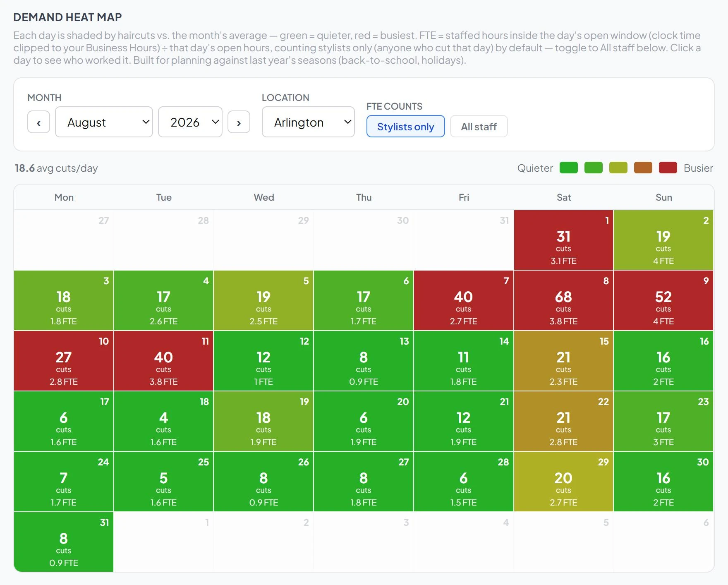The height and width of the screenshot is (585, 728).
Task: Click the red Busier legend swatch
Action: click(x=668, y=168)
